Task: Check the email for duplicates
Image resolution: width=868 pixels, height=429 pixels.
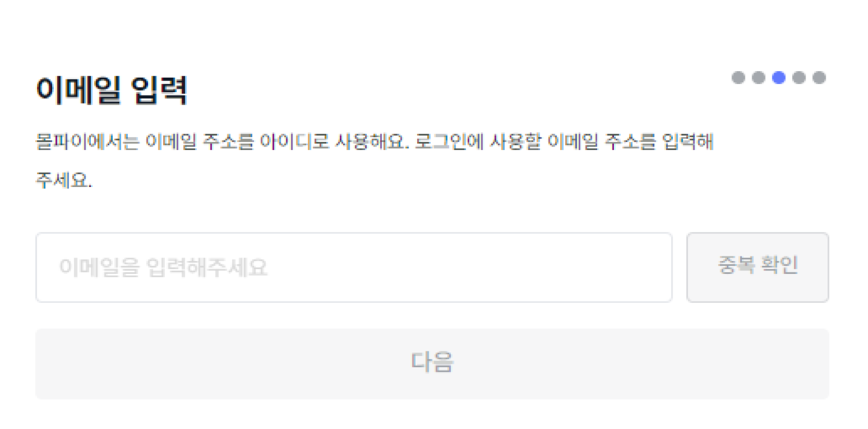Action: click(757, 267)
